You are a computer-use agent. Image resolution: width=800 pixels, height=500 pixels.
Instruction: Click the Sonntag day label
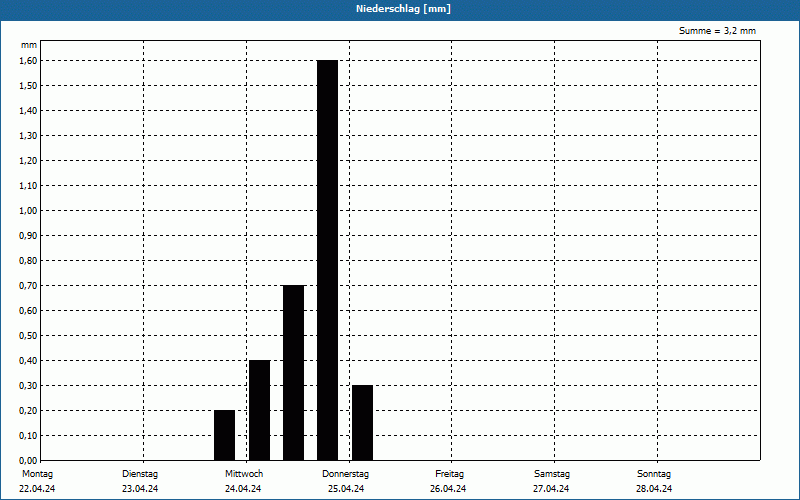coord(654,474)
